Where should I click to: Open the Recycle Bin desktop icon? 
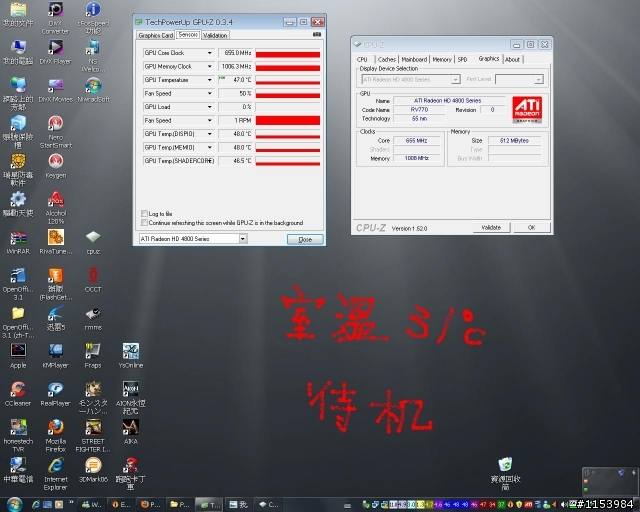coord(505,474)
